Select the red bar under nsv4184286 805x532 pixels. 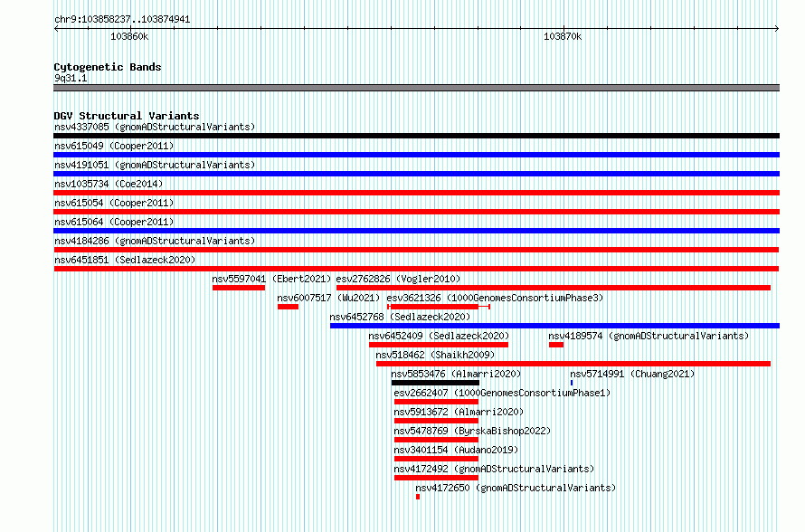pos(416,250)
